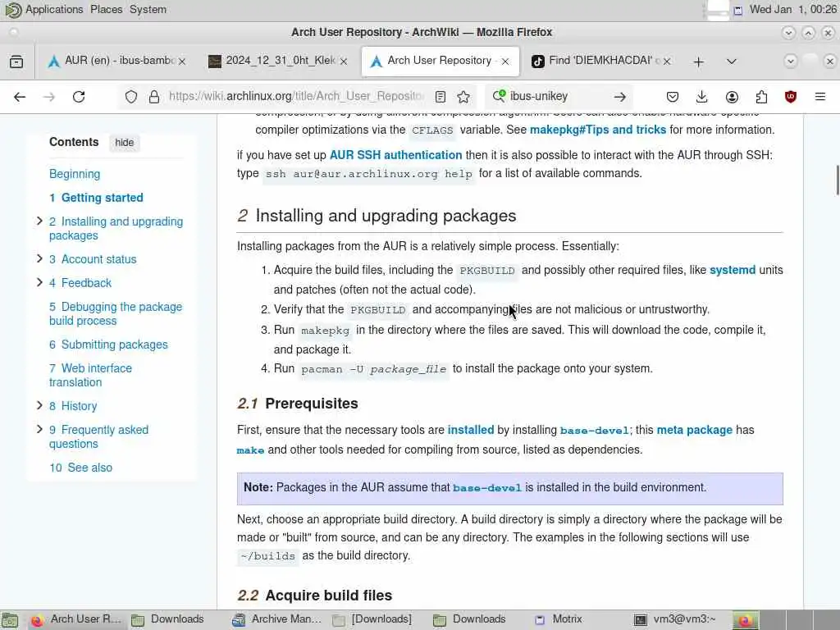Close the Find DIEMKHACDAI tab
This screenshot has height=630, width=840.
tap(667, 62)
